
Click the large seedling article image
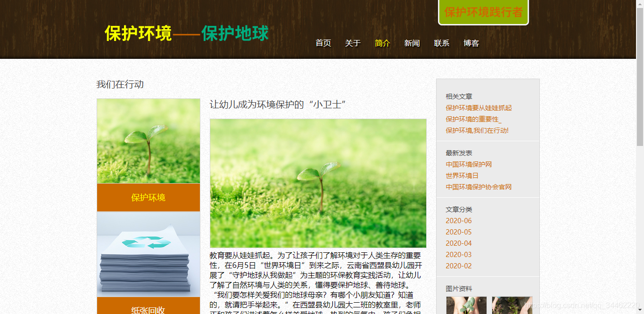tap(318, 183)
